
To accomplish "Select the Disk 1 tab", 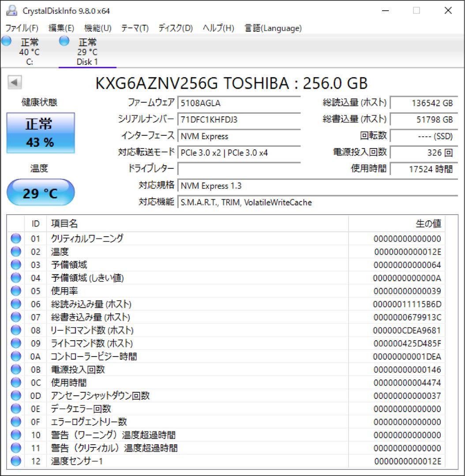I will point(87,51).
